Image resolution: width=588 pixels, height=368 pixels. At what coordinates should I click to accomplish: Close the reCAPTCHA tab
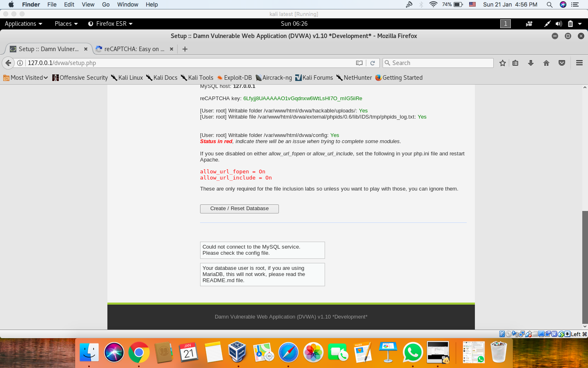[171, 49]
